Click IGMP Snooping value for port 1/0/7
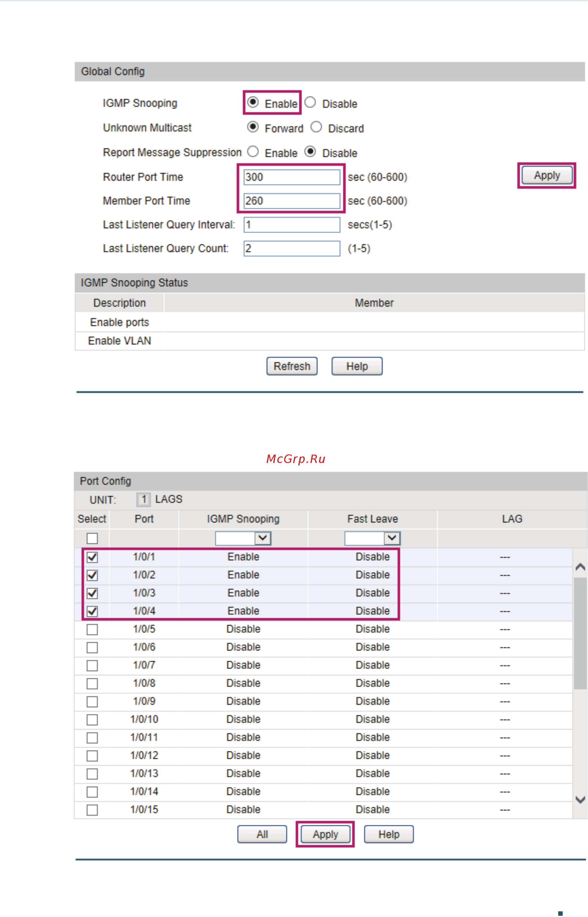588x917 pixels. click(243, 665)
